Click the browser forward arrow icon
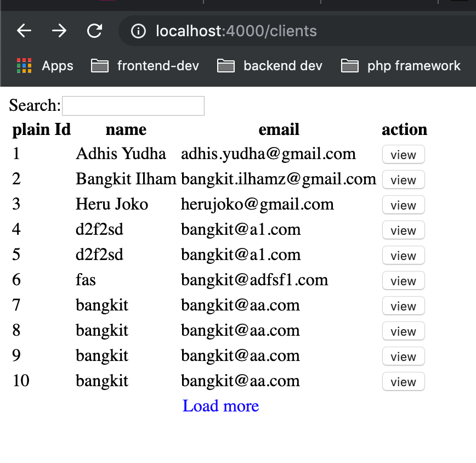This screenshot has height=463, width=476. coord(59,31)
